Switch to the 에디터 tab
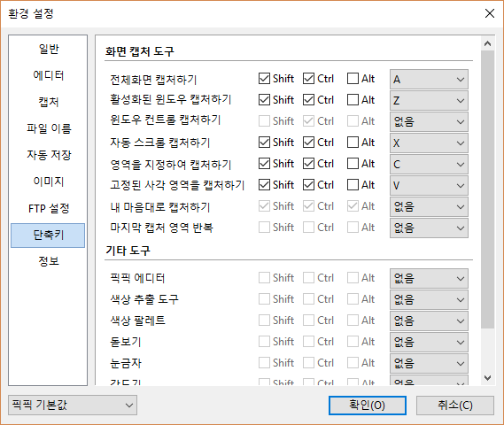The width and height of the screenshot is (504, 425). pyautogui.click(x=48, y=75)
